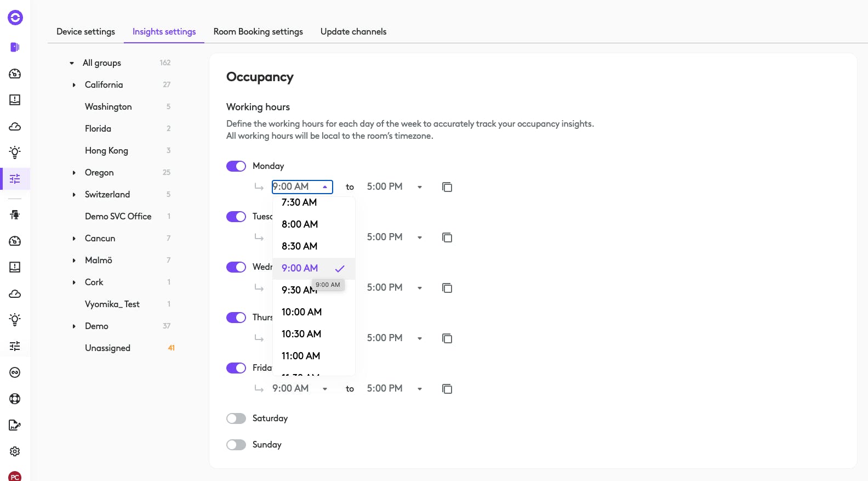Image resolution: width=868 pixels, height=481 pixels.
Task: Open the Room Booking settings tab
Action: click(x=258, y=32)
